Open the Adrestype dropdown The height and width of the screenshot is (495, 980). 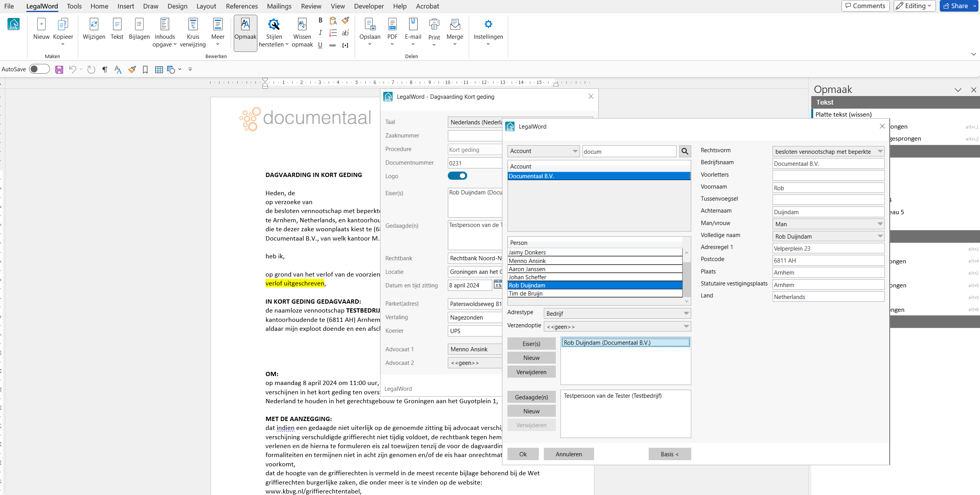coord(617,313)
